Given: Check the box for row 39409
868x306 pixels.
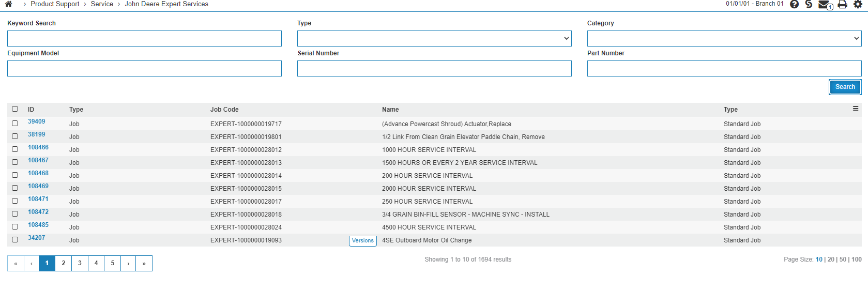Looking at the screenshot, I should (15, 124).
